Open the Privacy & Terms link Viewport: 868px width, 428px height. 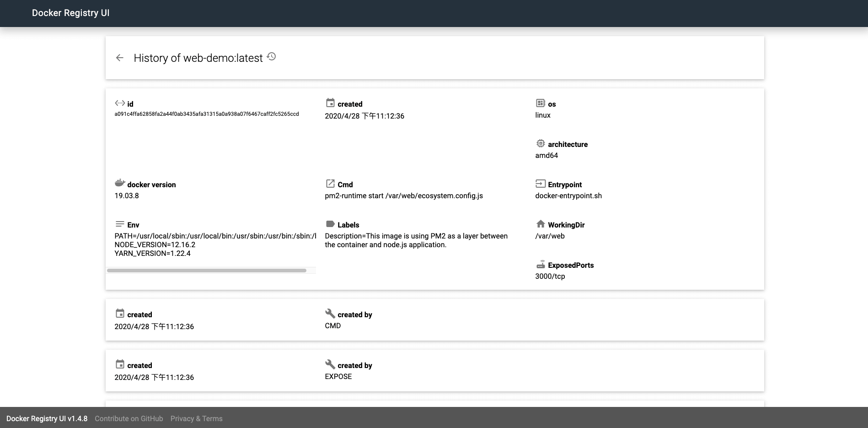[196, 418]
